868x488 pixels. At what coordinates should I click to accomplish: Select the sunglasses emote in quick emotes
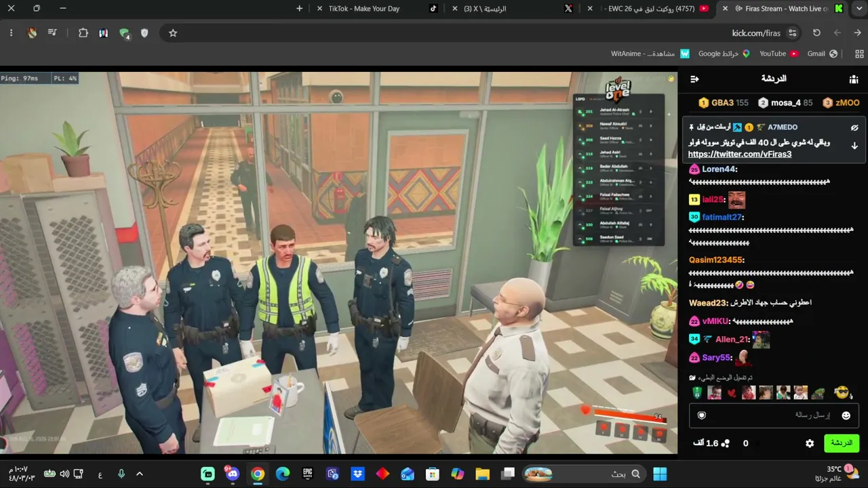tap(842, 392)
